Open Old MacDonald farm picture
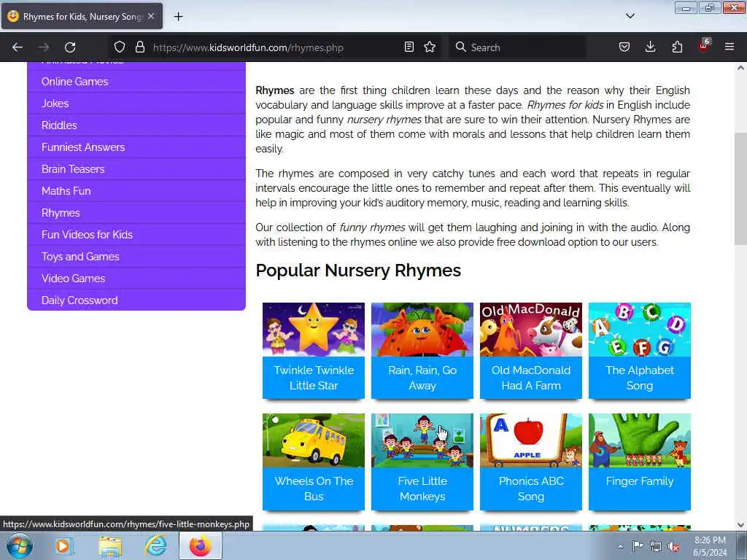Image resolution: width=747 pixels, height=560 pixels. [531, 330]
